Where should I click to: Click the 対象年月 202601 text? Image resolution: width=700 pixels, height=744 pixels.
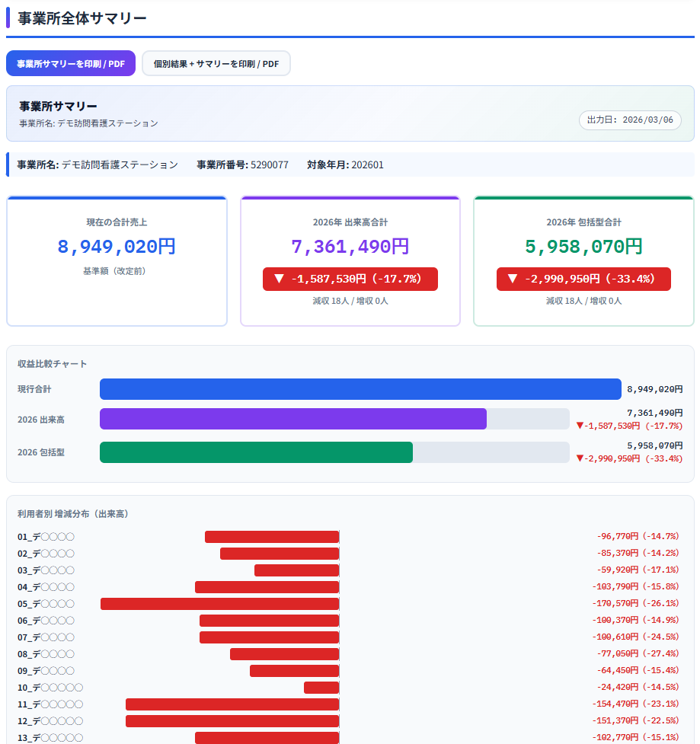[345, 164]
